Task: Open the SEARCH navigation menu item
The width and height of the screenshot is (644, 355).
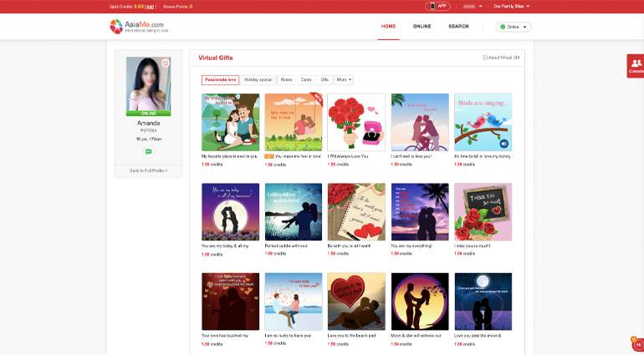Action: (x=458, y=26)
